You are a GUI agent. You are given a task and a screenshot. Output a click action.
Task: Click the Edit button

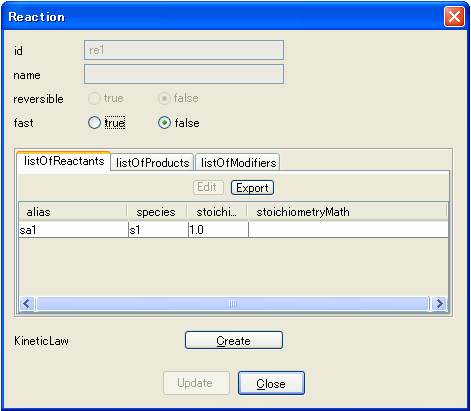point(208,187)
